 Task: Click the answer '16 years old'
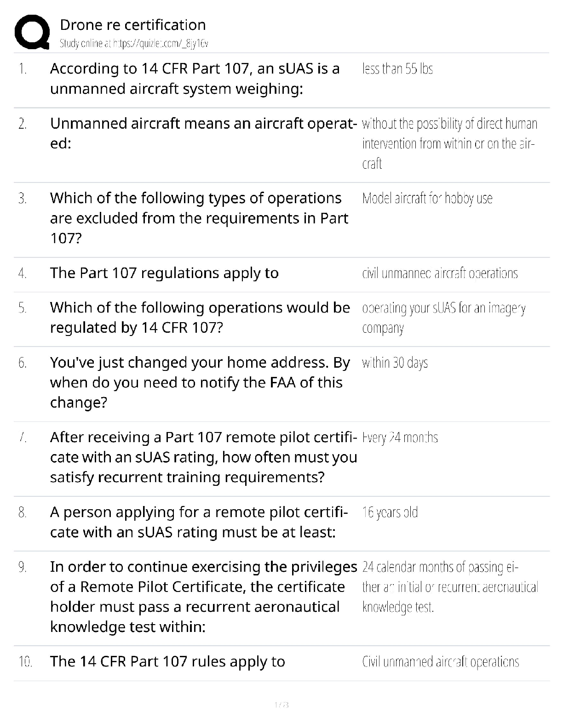pos(390,512)
